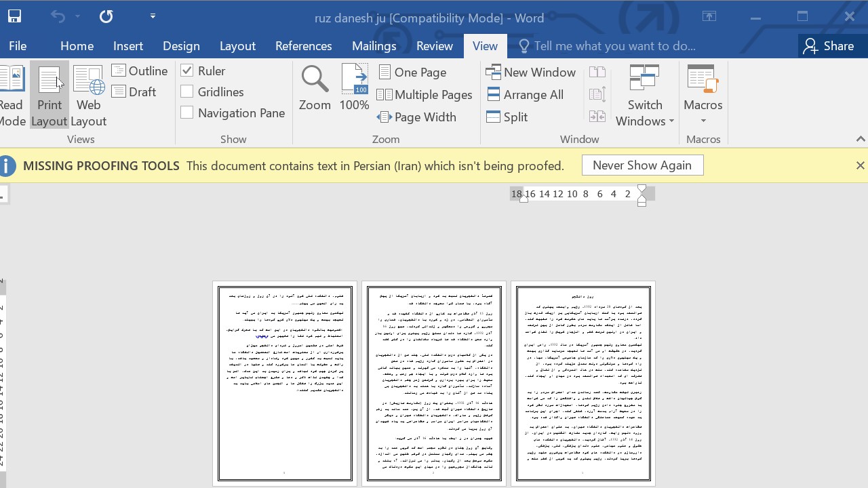Open Customize Quick Access Toolbar dropdown
Image resolution: width=868 pixels, height=488 pixels.
tap(153, 16)
